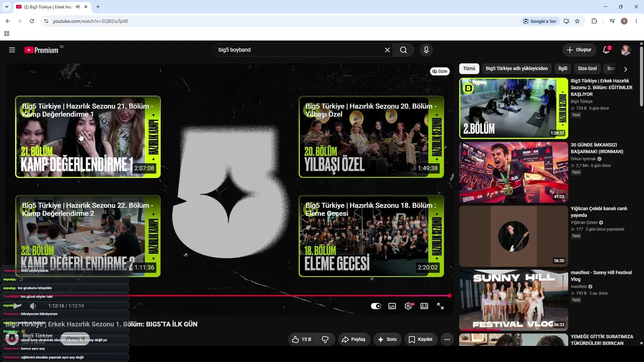Screen dimensions: 644x362
Task: Open title 'Erkek Hazırlık Sezonu 2. Bölüm: EĞİTİMLER BAŞLIYOR'
Action: click(x=601, y=87)
